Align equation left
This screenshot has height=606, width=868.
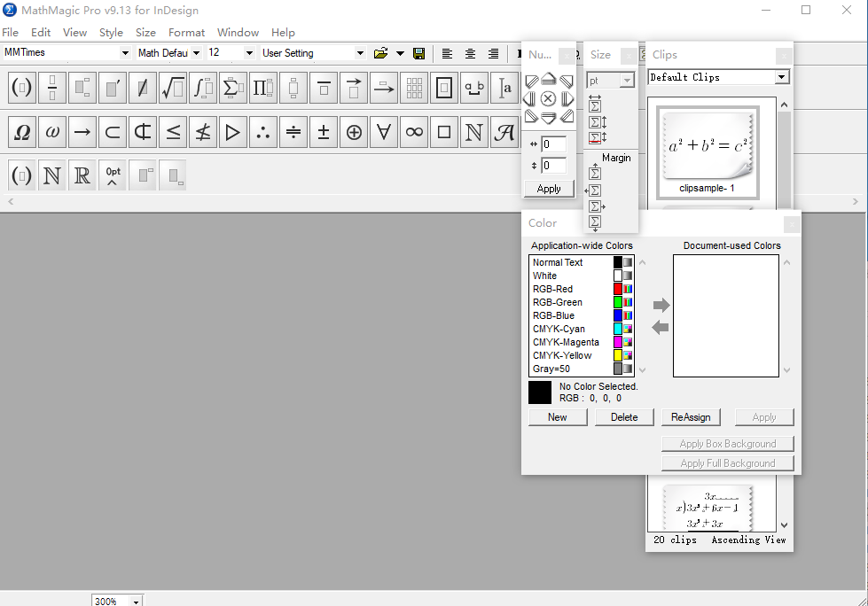[x=447, y=53]
